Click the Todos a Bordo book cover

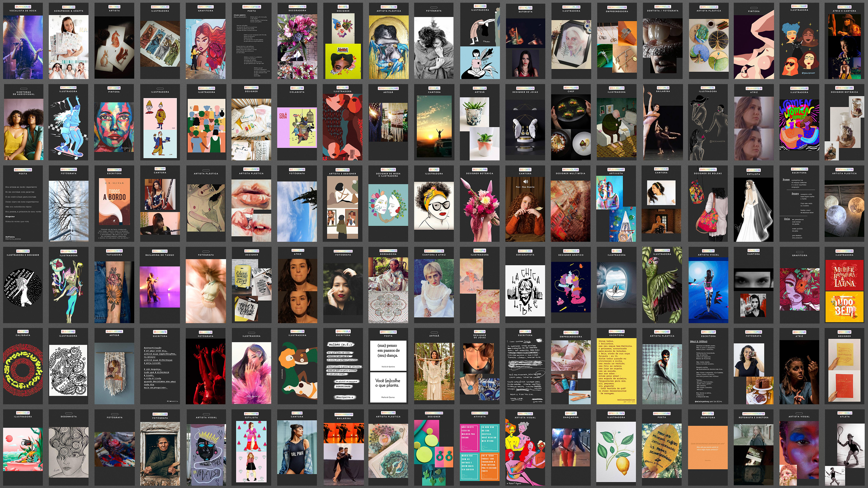pyautogui.click(x=114, y=202)
